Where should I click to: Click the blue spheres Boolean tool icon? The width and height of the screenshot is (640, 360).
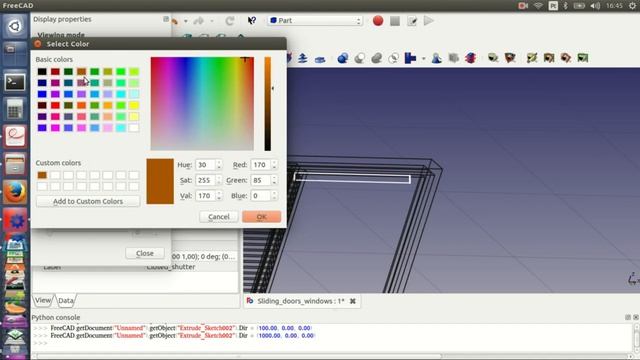tap(342, 58)
